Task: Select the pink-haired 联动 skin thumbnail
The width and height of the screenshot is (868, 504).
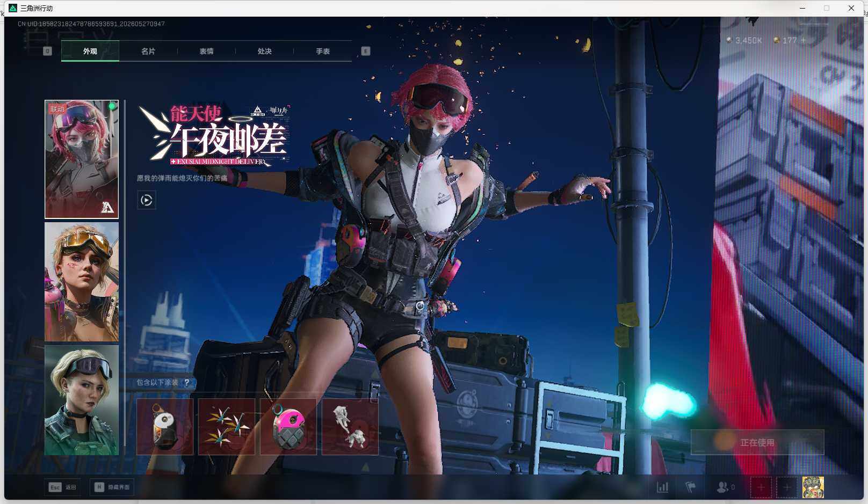Action: point(82,159)
